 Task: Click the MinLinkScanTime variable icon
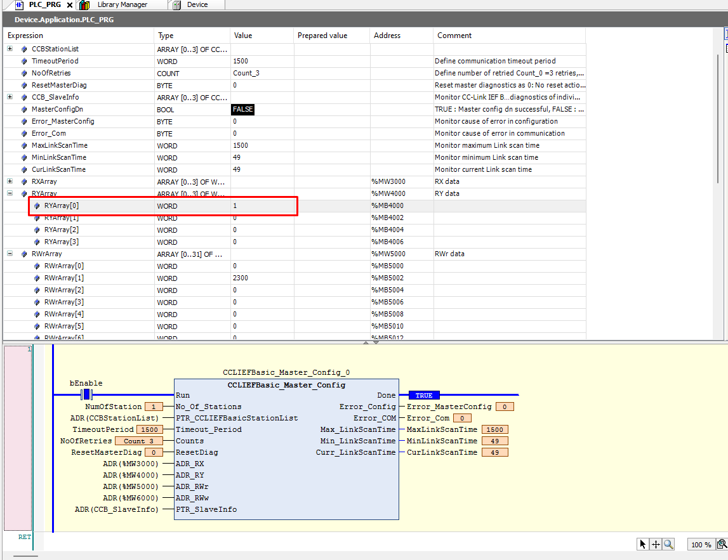[24, 158]
